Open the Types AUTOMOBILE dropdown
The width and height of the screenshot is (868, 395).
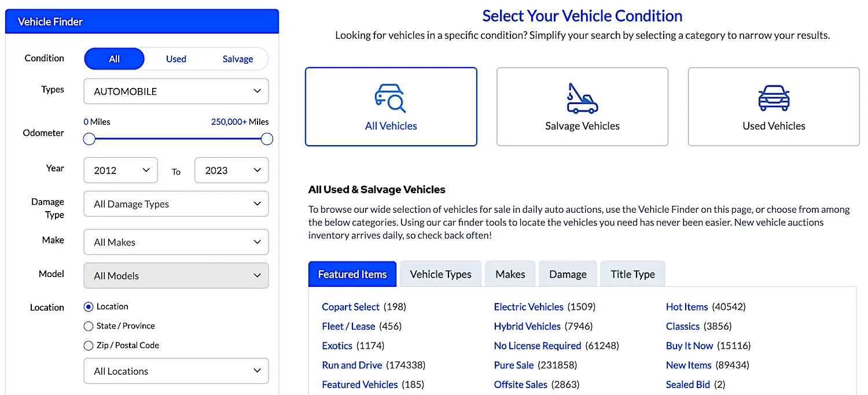[176, 91]
